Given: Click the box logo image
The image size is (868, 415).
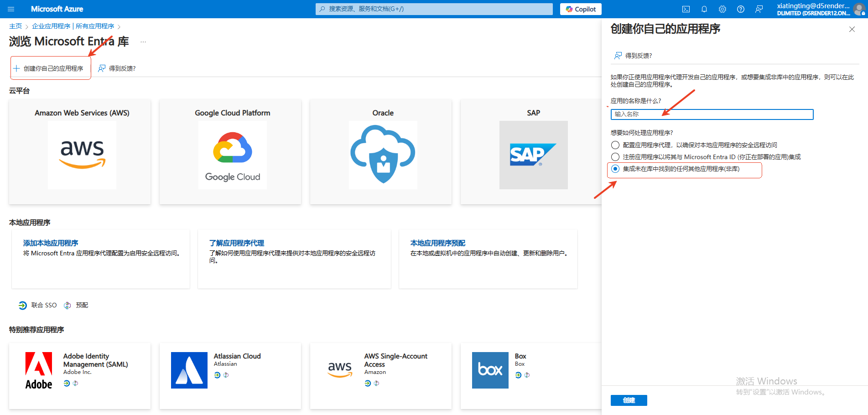Looking at the screenshot, I should coord(490,370).
